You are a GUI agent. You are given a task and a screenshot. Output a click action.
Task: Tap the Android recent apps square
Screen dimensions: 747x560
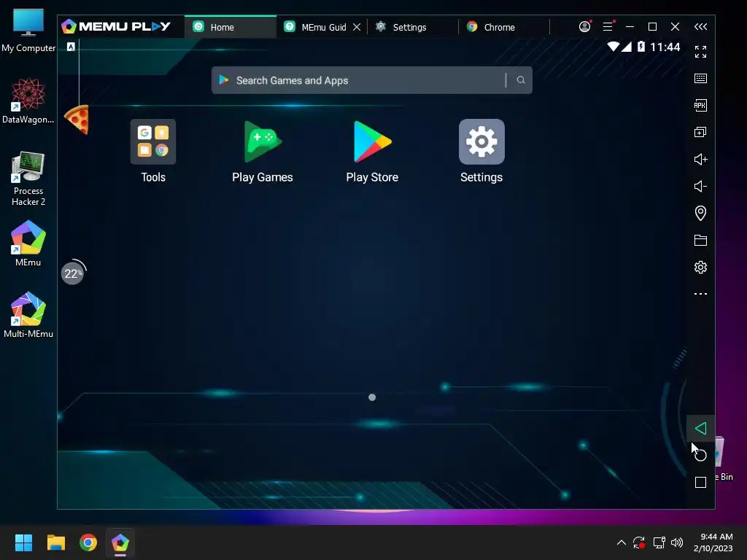pyautogui.click(x=700, y=483)
